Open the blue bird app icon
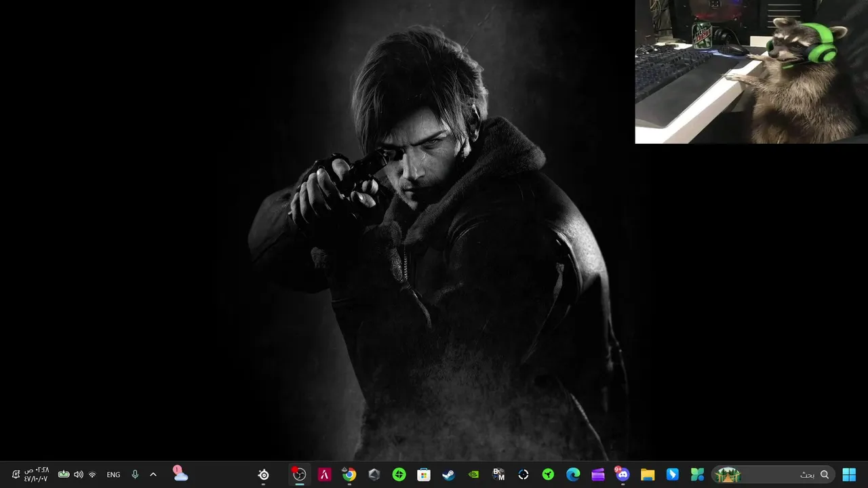 [x=672, y=474]
